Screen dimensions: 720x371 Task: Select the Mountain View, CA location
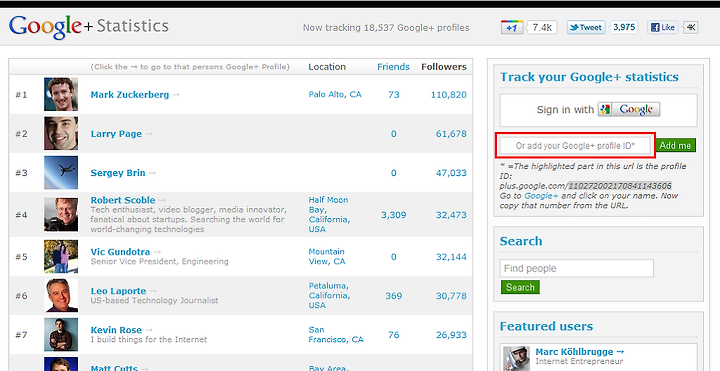pos(326,257)
